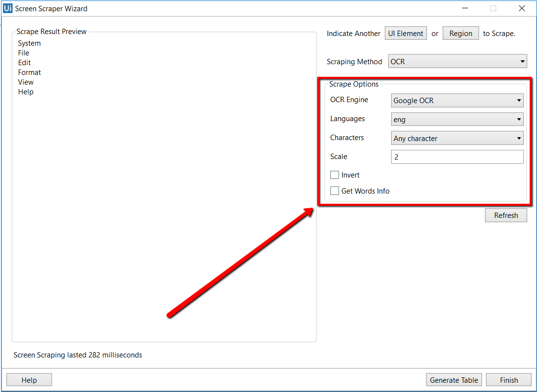Viewport: 537px width, 392px height.
Task: Open the Scraping Method dropdown
Action: (456, 61)
